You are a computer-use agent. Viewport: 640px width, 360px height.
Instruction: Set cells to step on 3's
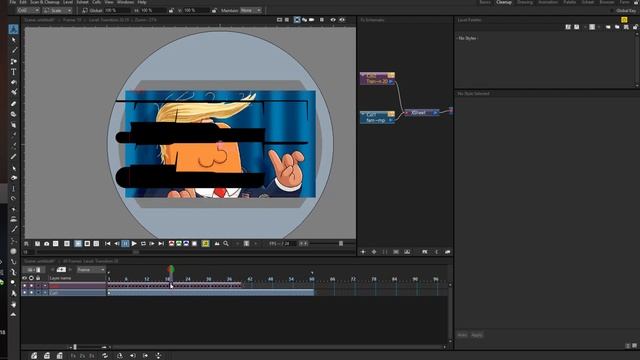coord(91,356)
